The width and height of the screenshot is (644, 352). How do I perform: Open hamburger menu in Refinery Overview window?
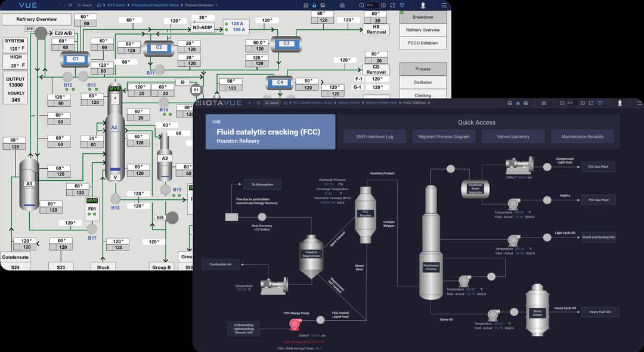[x=444, y=5]
